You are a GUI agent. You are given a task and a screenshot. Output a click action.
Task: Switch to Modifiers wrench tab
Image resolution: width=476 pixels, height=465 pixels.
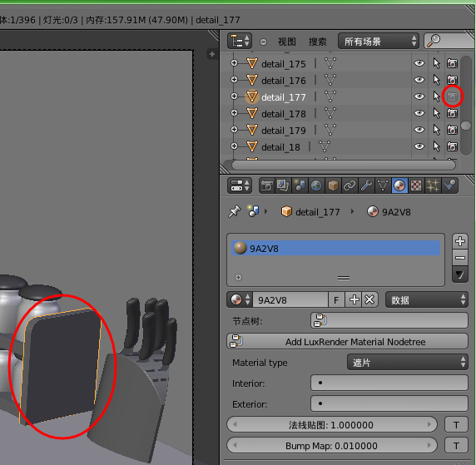366,186
